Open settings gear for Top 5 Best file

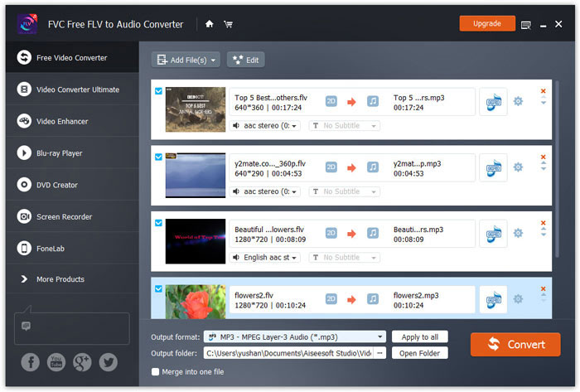pos(518,101)
